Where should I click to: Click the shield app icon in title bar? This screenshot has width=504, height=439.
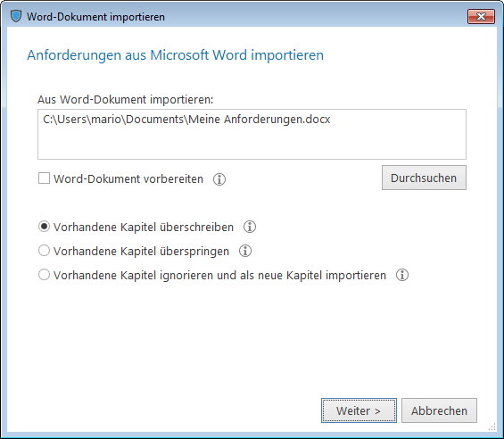click(x=16, y=16)
